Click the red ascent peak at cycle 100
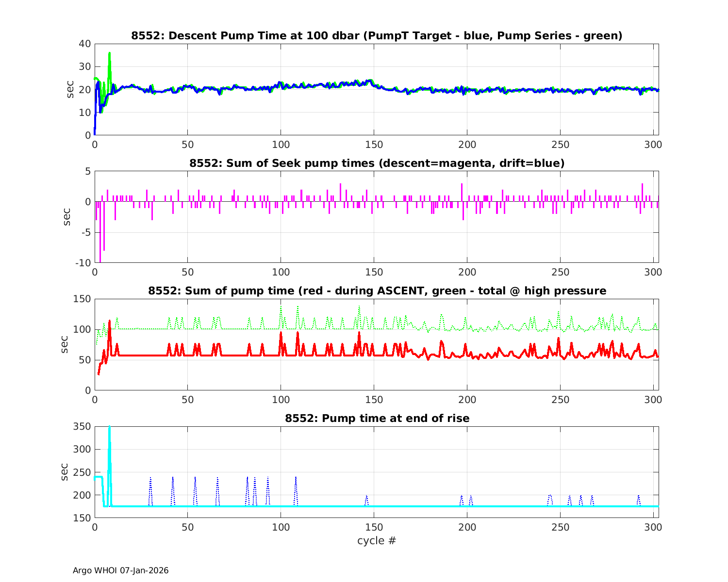Image resolution: width=728 pixels, height=582 pixels. (x=281, y=334)
